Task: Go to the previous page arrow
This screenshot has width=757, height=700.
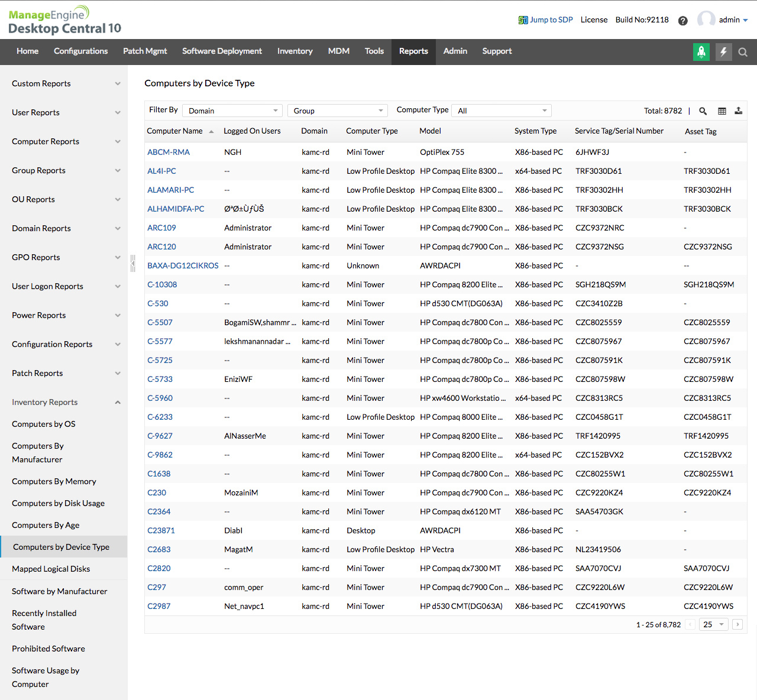Action: [690, 624]
